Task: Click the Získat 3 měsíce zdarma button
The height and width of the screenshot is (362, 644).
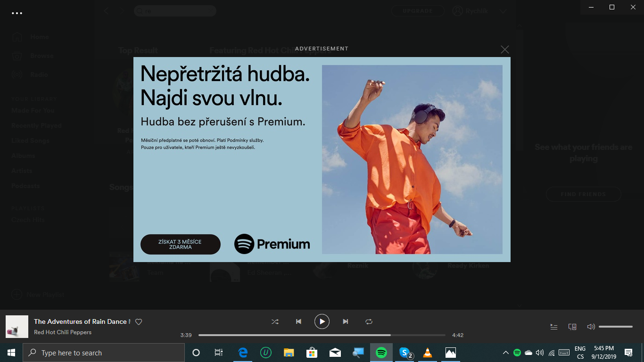Action: click(181, 244)
